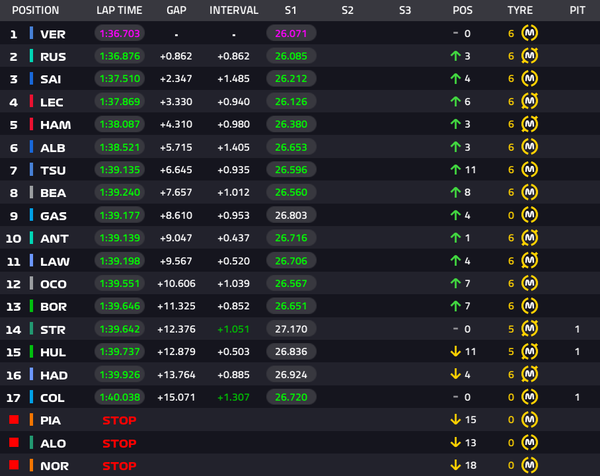The image size is (600, 476).
Task: Click VER's purple lap time 1:36.703
Action: coord(120,34)
